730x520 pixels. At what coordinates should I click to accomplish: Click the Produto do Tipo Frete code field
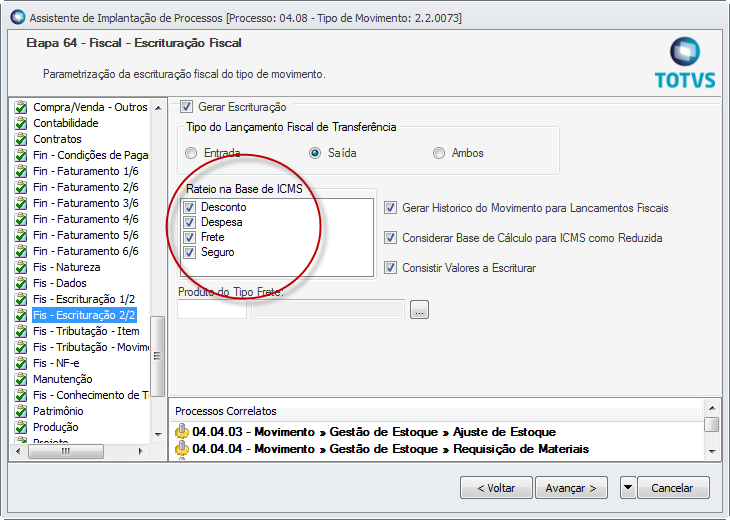tap(212, 310)
